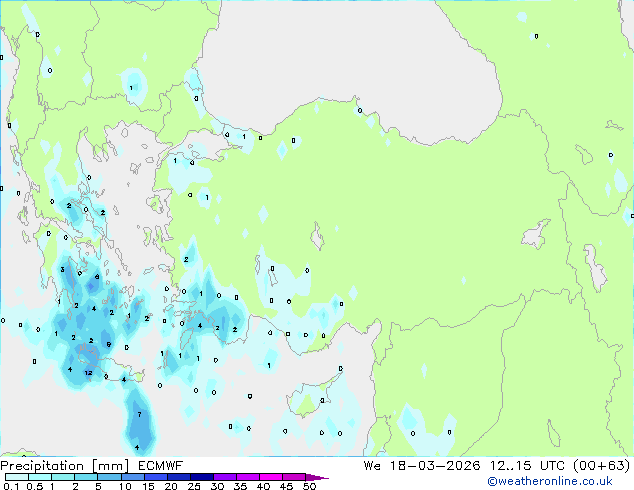The width and height of the screenshot is (634, 490).
Task: Click the '25' legend scale label
Action: (x=194, y=486)
